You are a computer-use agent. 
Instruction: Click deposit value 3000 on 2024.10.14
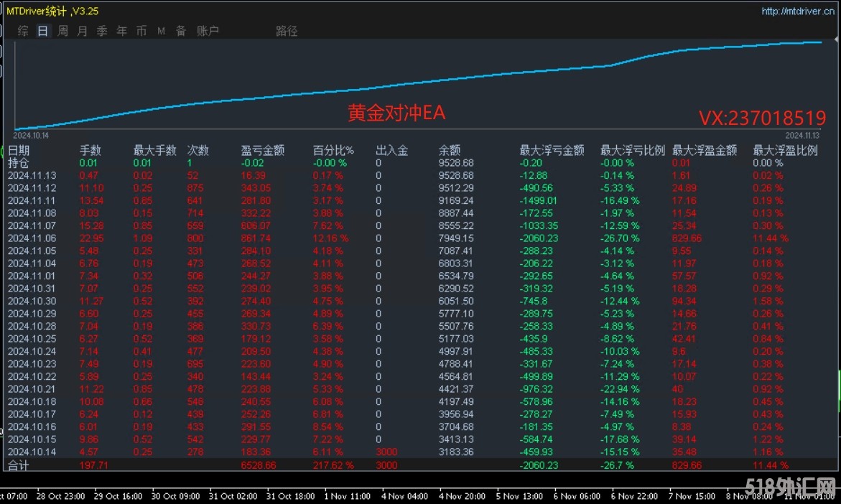386,452
